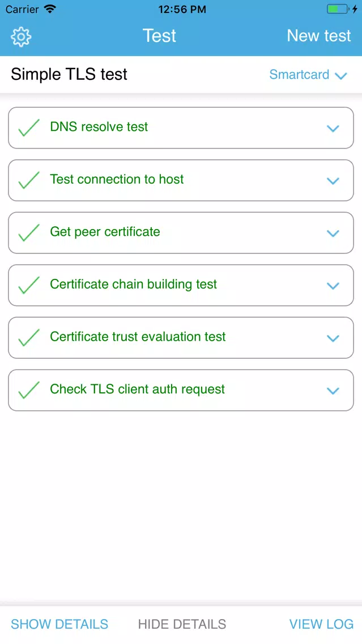Tap the Test connection to host checkmark
Image resolution: width=362 pixels, height=644 pixels.
[29, 180]
